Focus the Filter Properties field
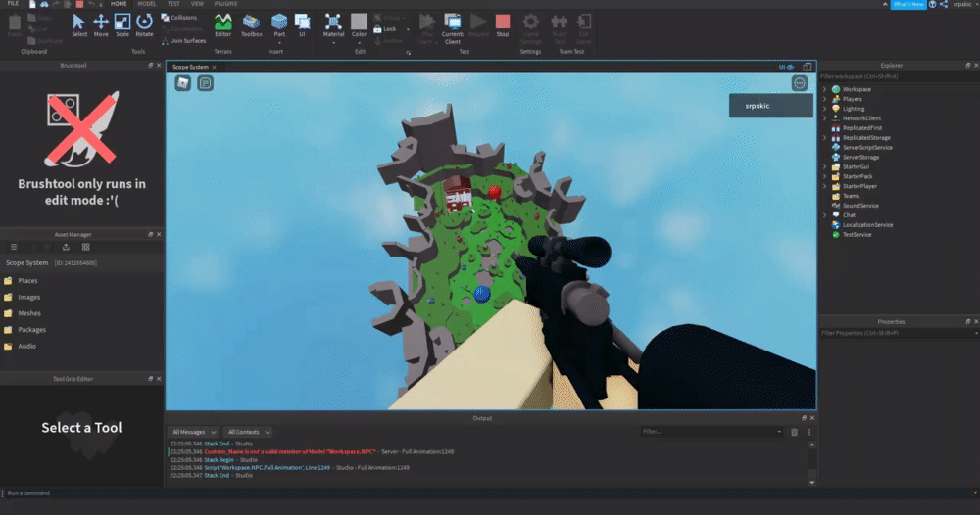 899,333
